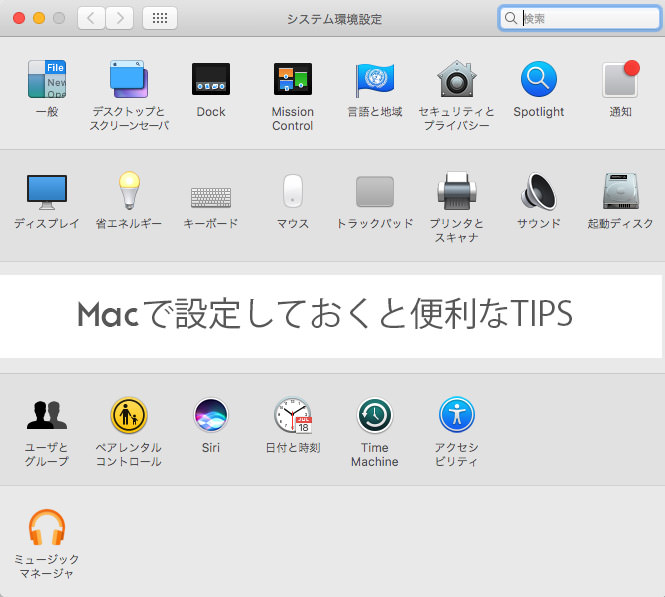Open 日付と時刻 clock icon
The image size is (665, 597).
[x=293, y=415]
